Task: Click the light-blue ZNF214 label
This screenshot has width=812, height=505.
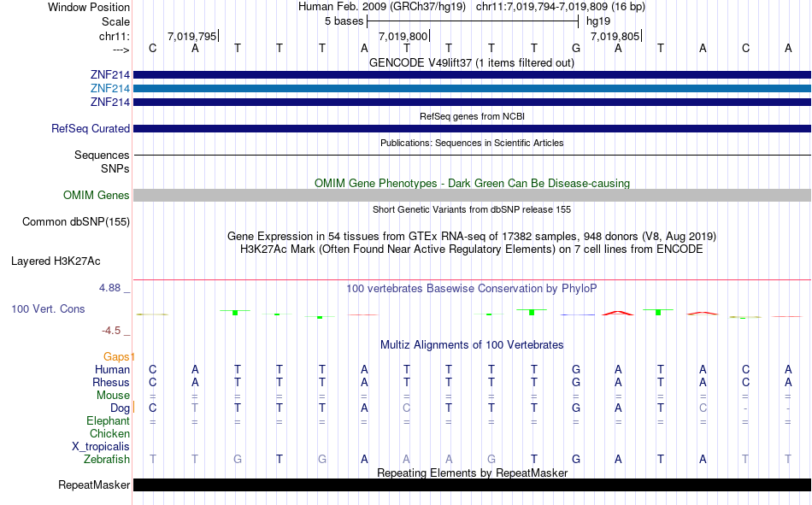Action: pyautogui.click(x=109, y=89)
